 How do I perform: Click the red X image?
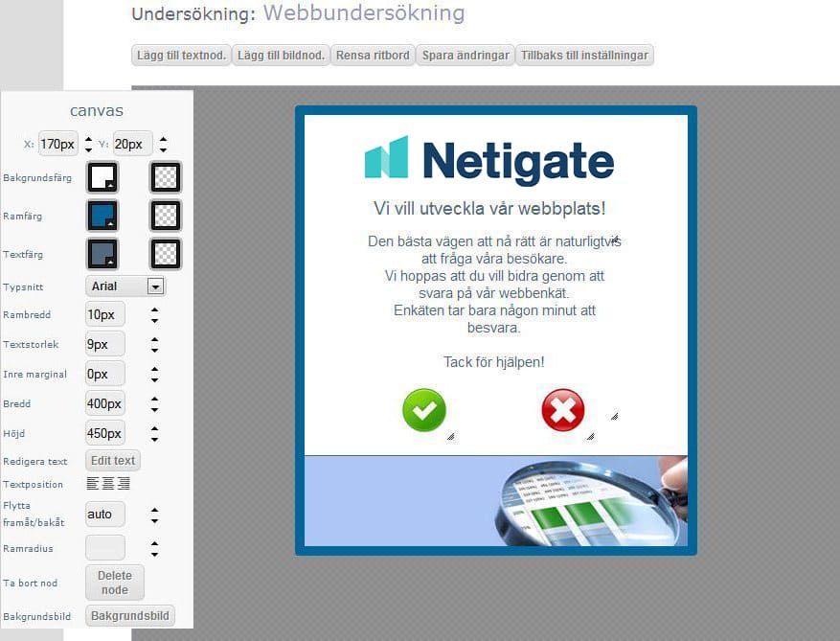pyautogui.click(x=563, y=410)
